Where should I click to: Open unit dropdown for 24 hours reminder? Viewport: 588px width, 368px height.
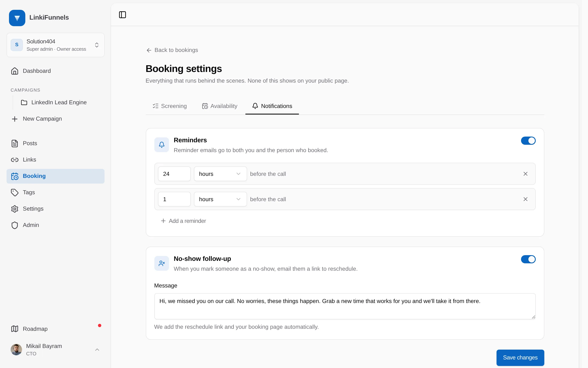click(220, 174)
